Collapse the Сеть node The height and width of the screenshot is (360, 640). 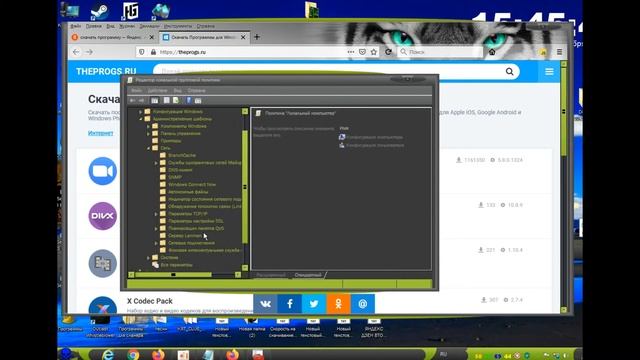click(x=148, y=148)
